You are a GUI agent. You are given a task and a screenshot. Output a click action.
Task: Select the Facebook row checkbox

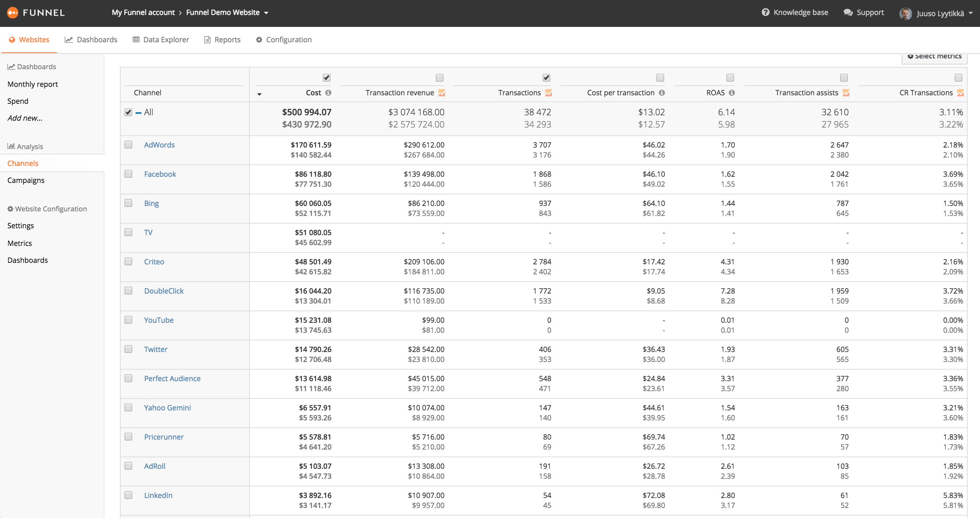128,174
